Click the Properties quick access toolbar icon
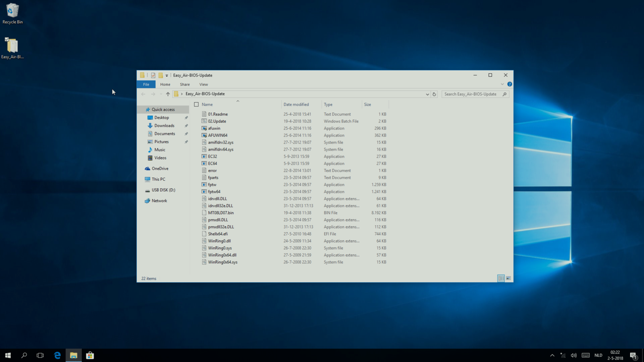 coord(153,75)
